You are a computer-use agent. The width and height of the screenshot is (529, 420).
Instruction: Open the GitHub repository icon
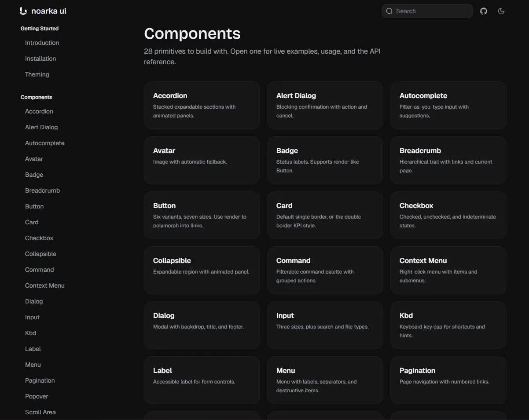tap(484, 11)
